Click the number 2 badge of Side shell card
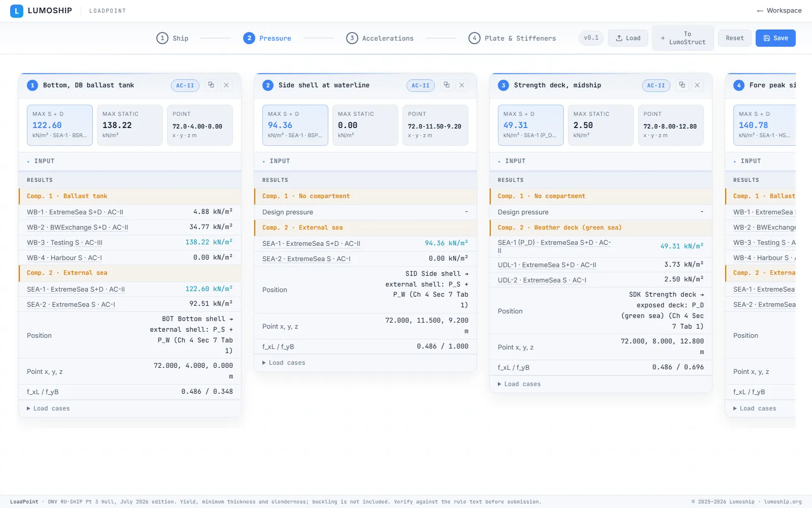Image resolution: width=812 pixels, height=508 pixels. coord(268,85)
